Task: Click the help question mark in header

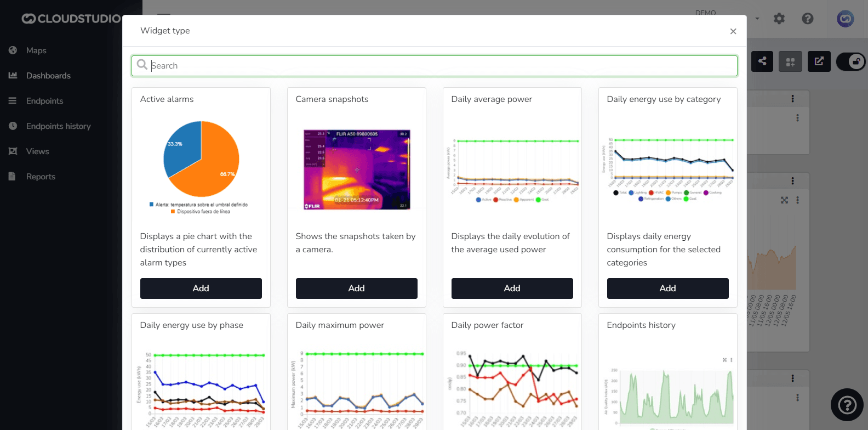Action: tap(807, 19)
